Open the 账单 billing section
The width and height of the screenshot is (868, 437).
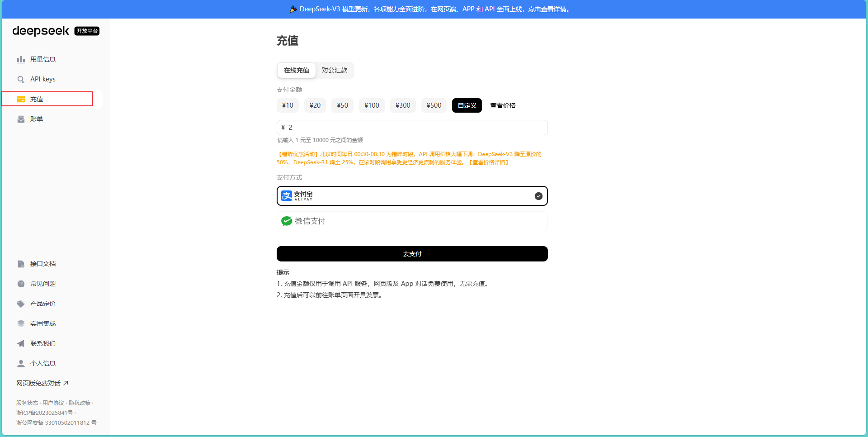(36, 119)
